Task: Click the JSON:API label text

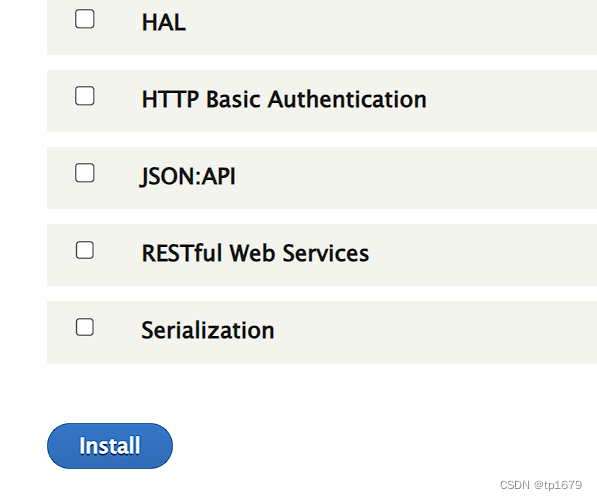Action: (188, 176)
